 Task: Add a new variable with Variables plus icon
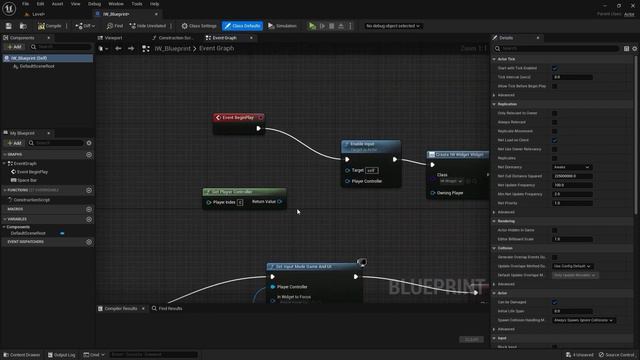pos(89,219)
